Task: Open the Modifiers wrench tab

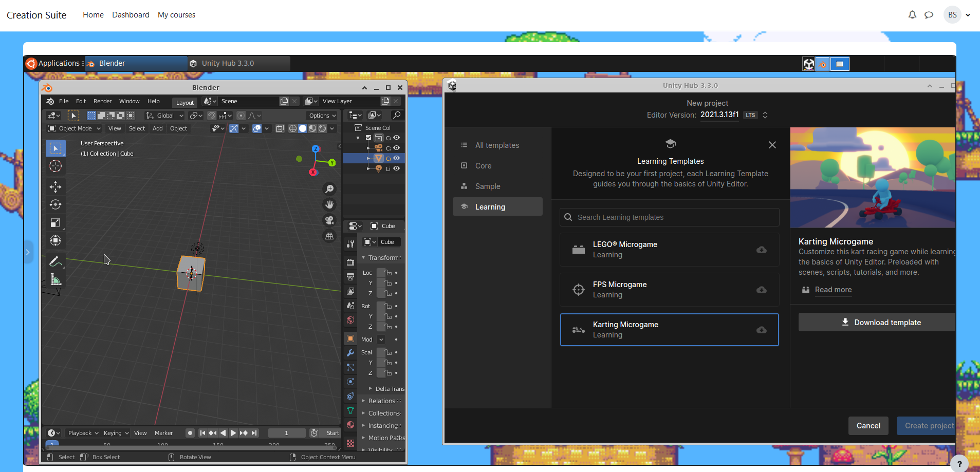Action: pos(350,353)
